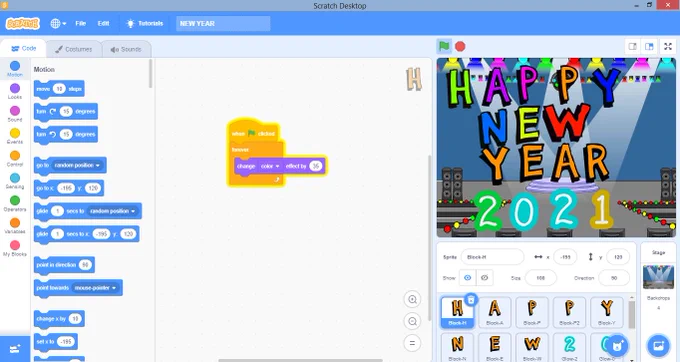
Task: Click the Sprite name field Block-H
Action: pos(492,257)
